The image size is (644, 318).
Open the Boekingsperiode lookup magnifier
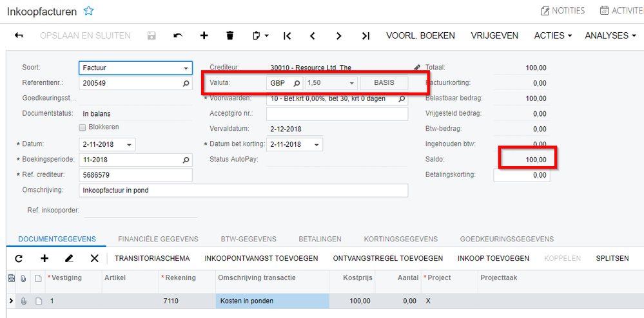pyautogui.click(x=186, y=160)
